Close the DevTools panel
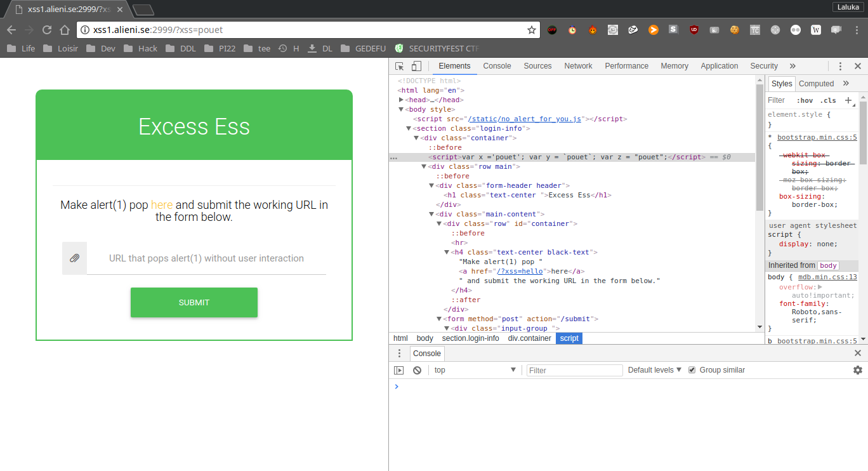Screen dimensions: 868x471 point(858,66)
